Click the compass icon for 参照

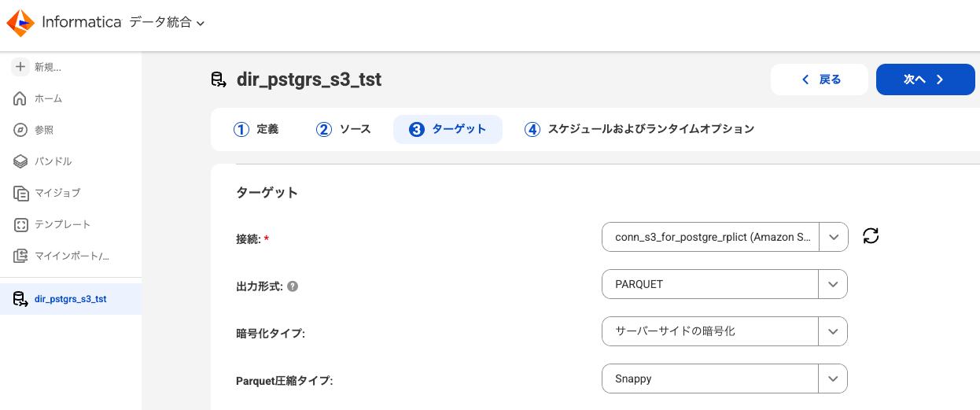click(x=21, y=130)
